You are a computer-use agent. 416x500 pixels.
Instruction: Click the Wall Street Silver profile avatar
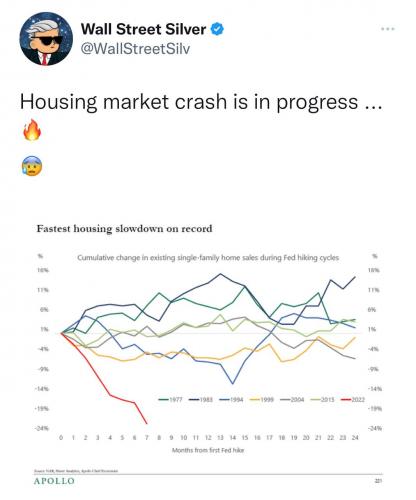tap(46, 40)
